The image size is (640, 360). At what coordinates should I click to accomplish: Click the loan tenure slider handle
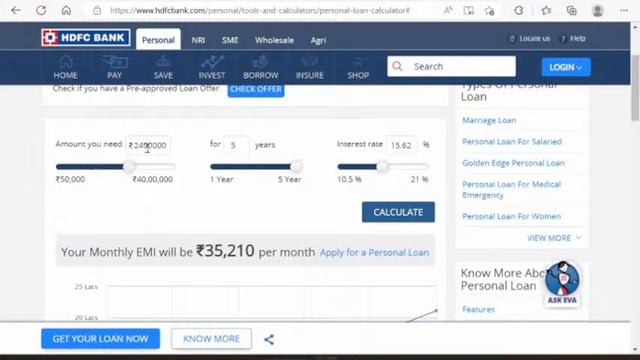click(296, 167)
